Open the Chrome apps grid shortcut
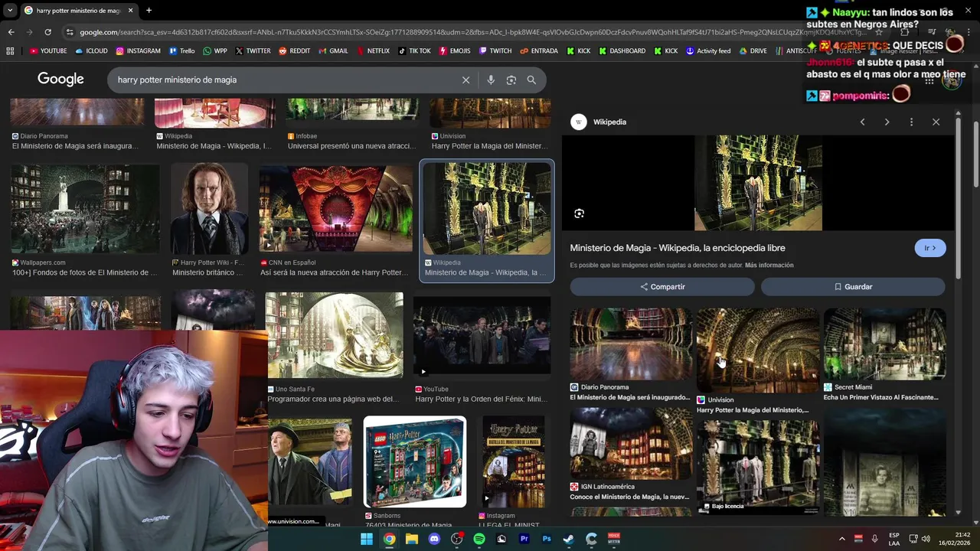The image size is (980, 551). click(10, 51)
